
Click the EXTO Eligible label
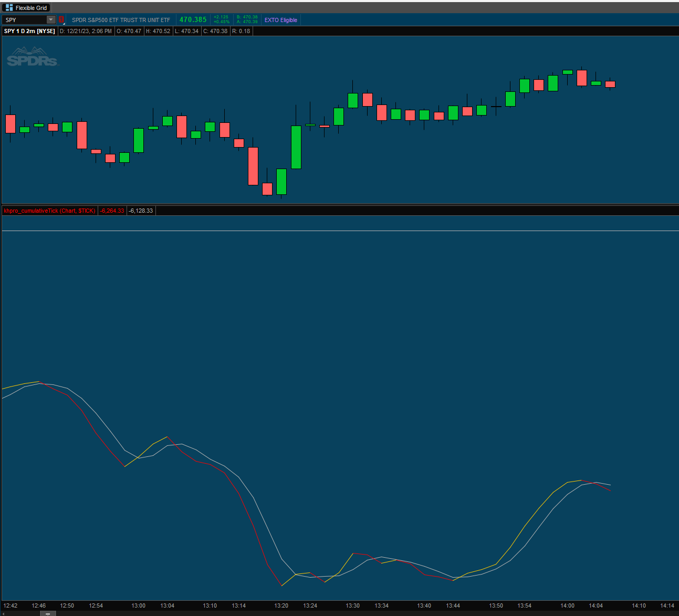click(x=280, y=20)
